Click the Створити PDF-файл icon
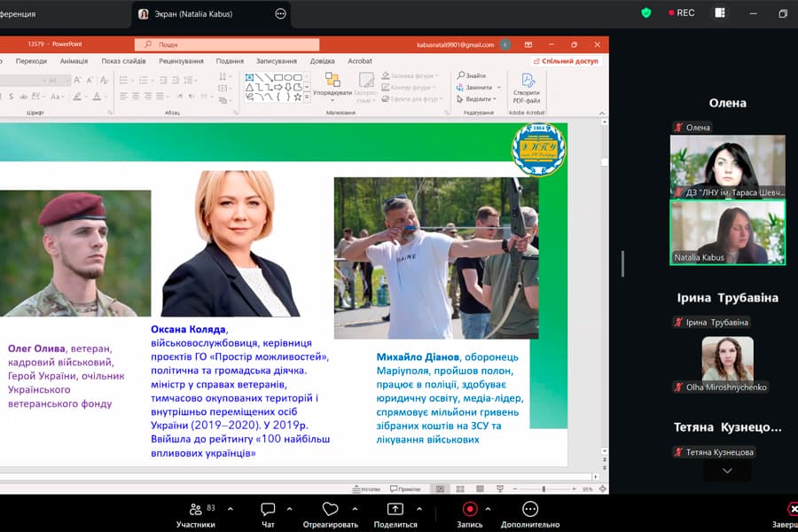 pos(526,86)
